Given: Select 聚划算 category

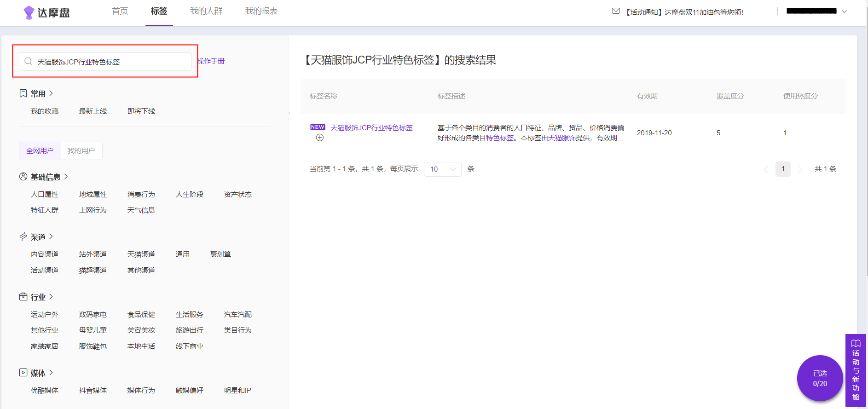Looking at the screenshot, I should 221,254.
